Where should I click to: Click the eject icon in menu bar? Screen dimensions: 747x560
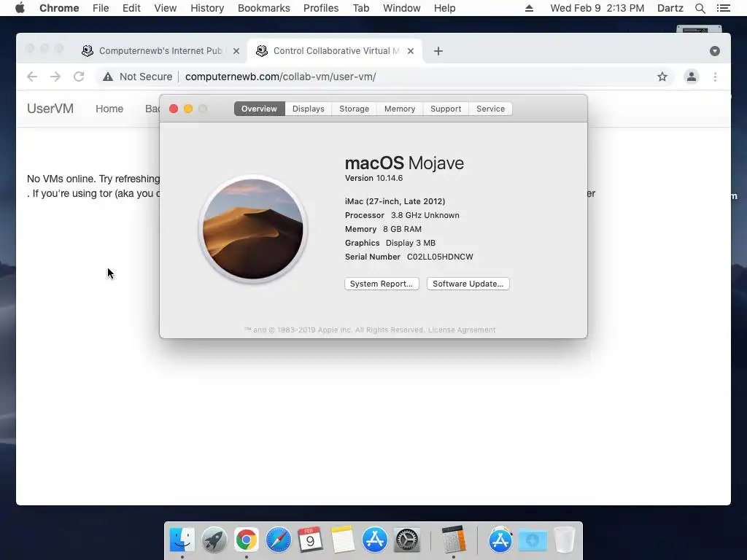pyautogui.click(x=529, y=8)
